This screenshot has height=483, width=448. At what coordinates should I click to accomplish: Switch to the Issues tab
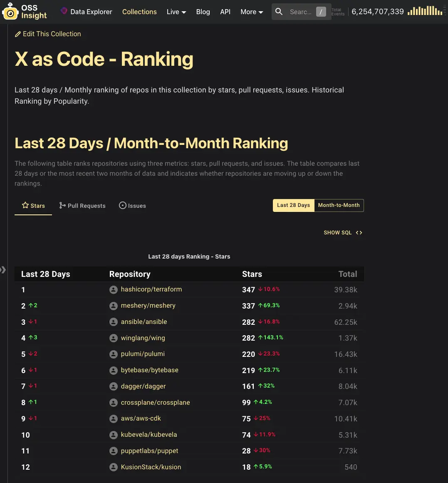[132, 206]
